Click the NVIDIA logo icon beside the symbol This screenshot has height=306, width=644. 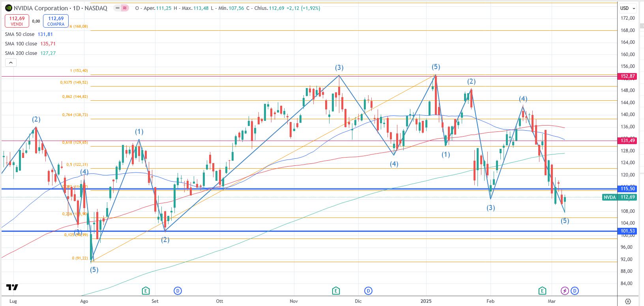pyautogui.click(x=8, y=8)
